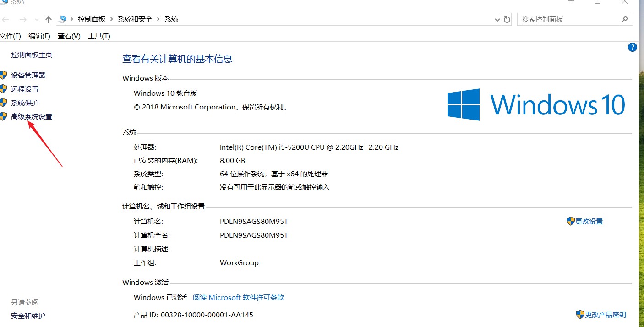Go up one level with up arrow
The height and width of the screenshot is (327, 644).
pos(49,20)
